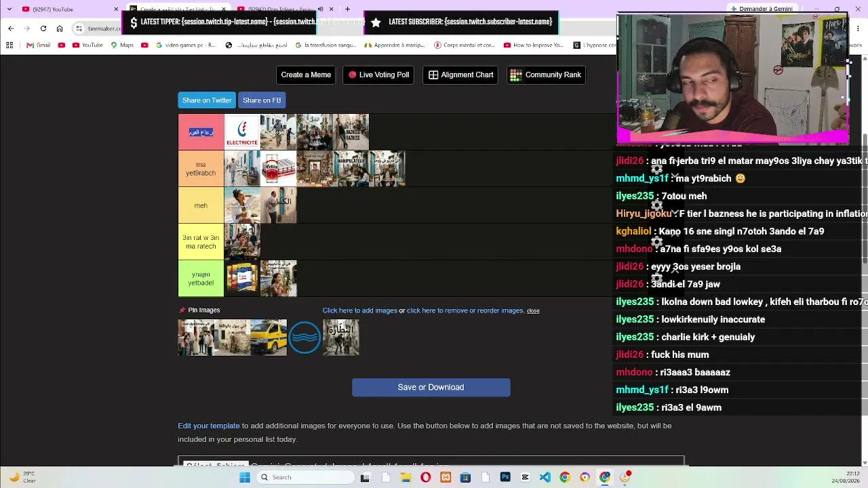Open the apps grid in bookmarks bar
This screenshot has width=868, height=488.
pyautogui.click(x=9, y=45)
